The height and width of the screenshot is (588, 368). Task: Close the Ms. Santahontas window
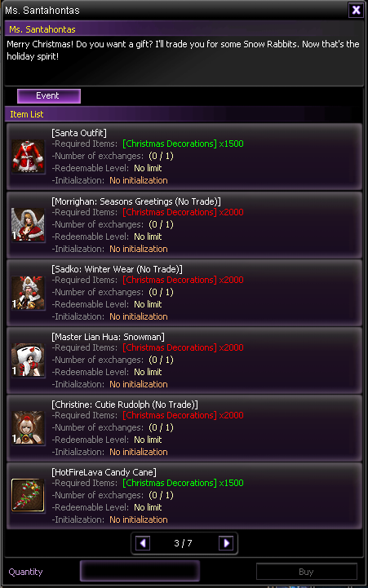tap(356, 10)
